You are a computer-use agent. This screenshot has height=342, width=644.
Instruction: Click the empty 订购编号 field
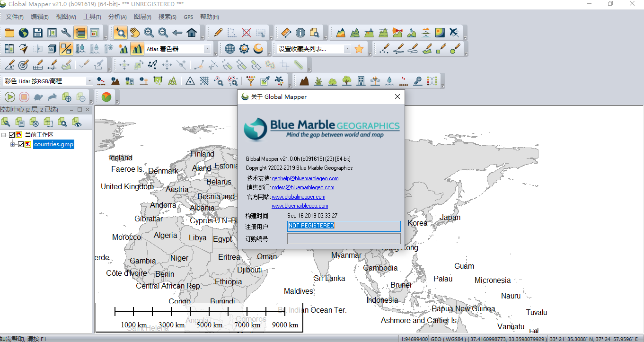click(344, 238)
